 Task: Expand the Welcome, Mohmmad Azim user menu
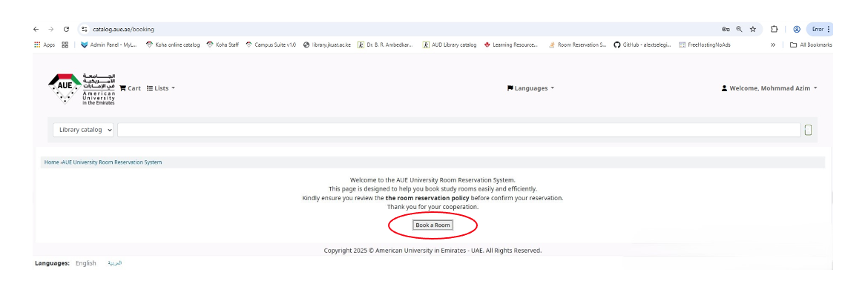[769, 88]
